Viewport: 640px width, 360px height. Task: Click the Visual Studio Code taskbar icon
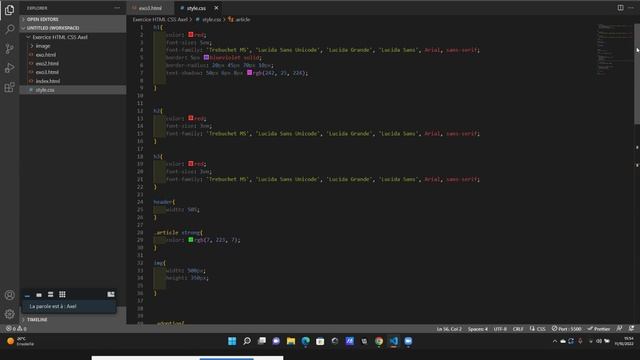click(x=393, y=341)
